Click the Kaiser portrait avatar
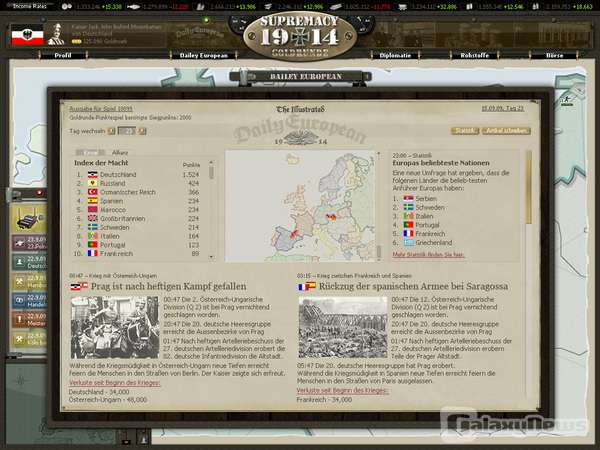Image resolution: width=600 pixels, height=450 pixels. pos(56,34)
